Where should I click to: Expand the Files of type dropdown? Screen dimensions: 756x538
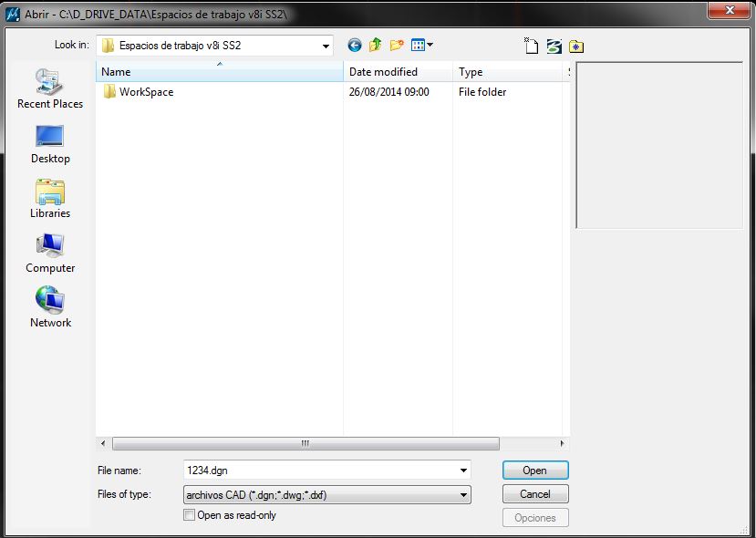(463, 495)
